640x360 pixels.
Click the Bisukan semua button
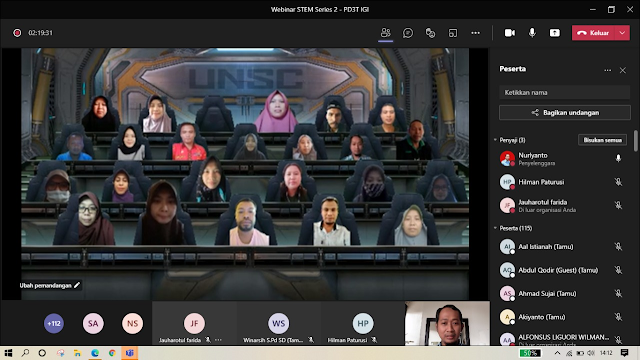click(x=602, y=140)
